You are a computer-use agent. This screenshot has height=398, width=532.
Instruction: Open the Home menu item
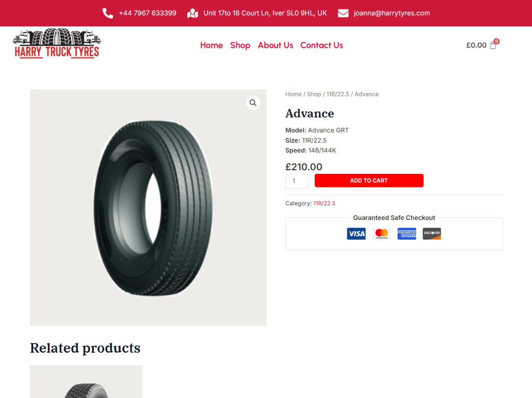pyautogui.click(x=212, y=45)
